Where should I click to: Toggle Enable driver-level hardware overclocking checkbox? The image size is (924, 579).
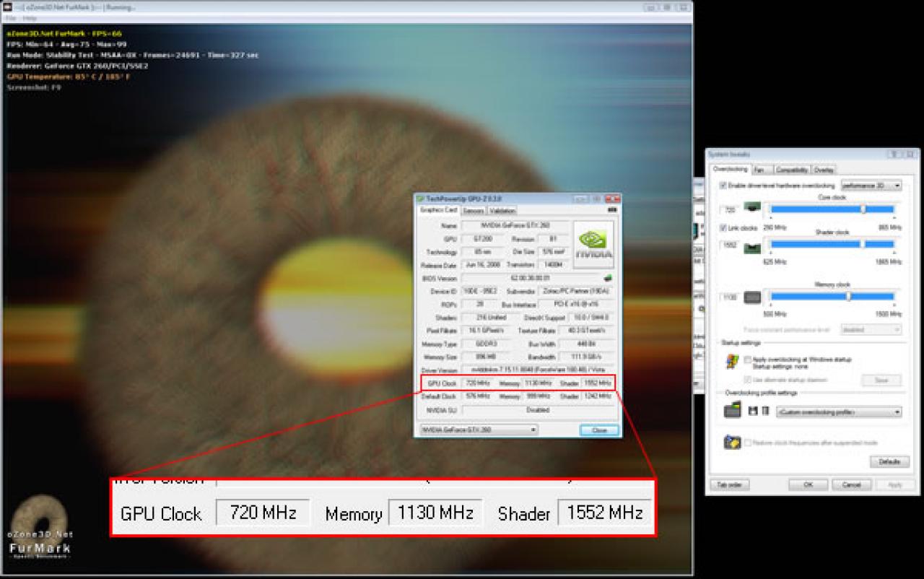pos(724,186)
